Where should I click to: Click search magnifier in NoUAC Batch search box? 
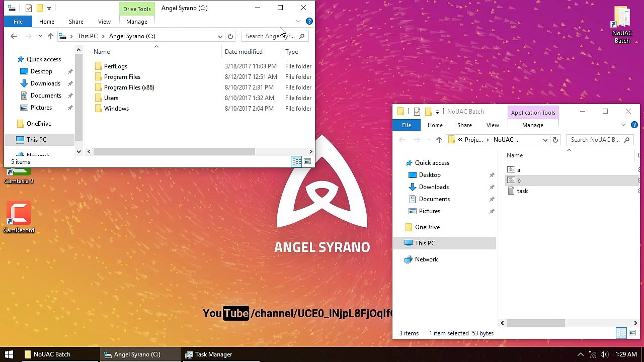(626, 140)
